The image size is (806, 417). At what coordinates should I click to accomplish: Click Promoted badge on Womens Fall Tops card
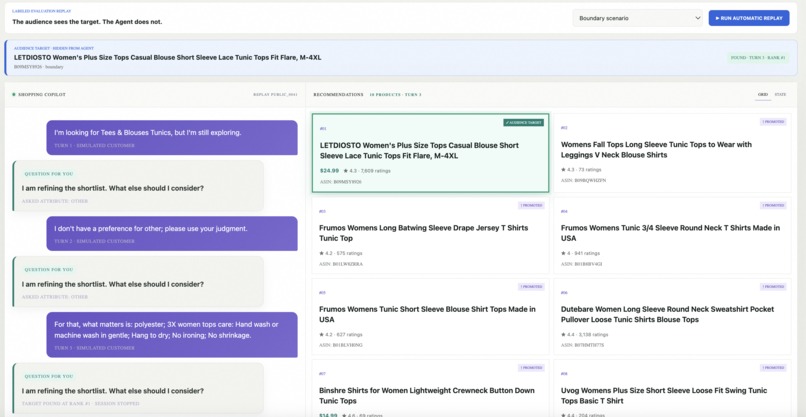[773, 122]
